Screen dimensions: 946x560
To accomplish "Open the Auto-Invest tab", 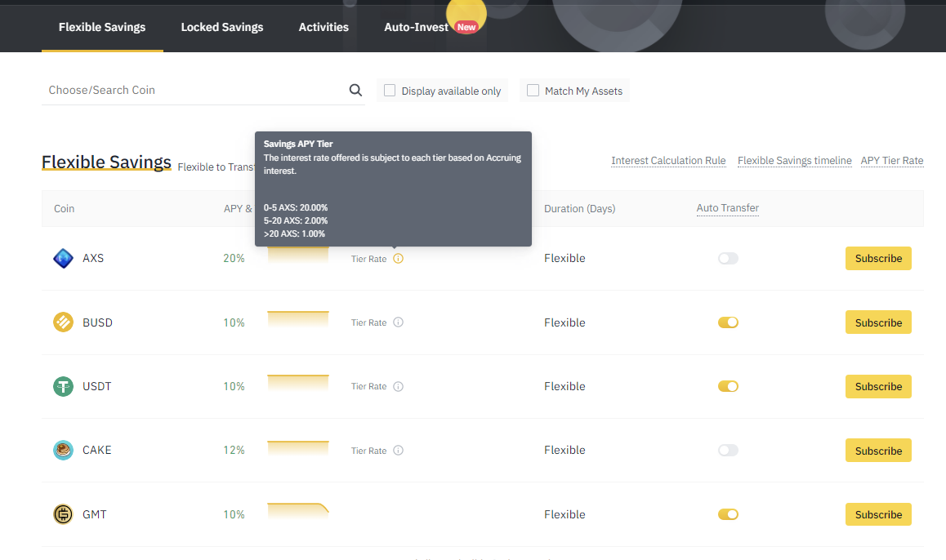I will 417,27.
